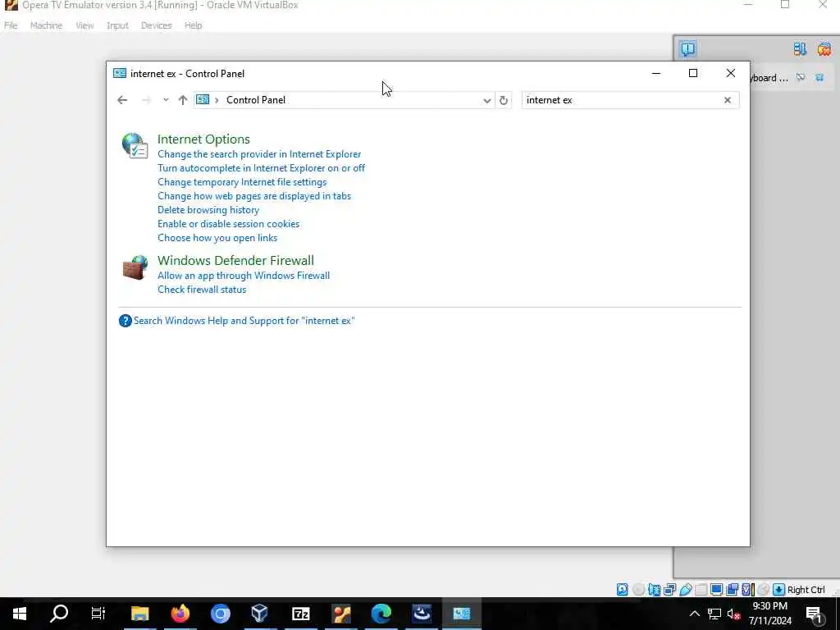Launch 7-Zip from the taskbar
The height and width of the screenshot is (630, 840).
tap(300, 614)
